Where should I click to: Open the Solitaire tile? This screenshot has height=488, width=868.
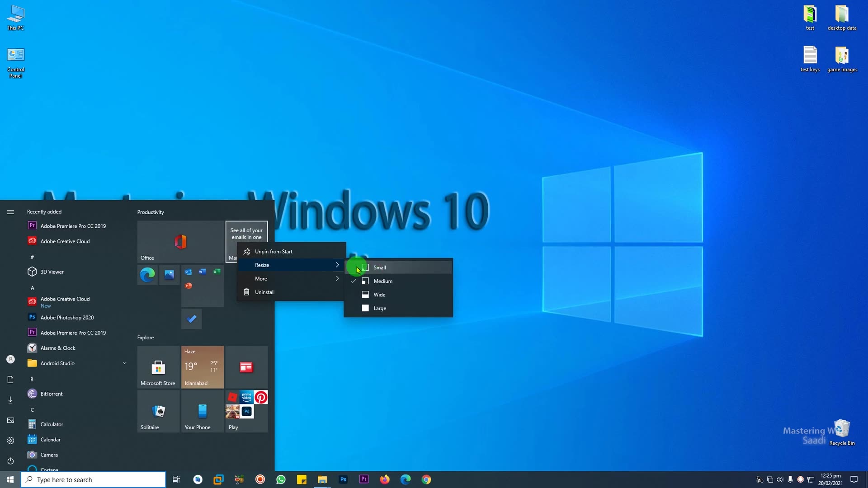click(x=158, y=411)
